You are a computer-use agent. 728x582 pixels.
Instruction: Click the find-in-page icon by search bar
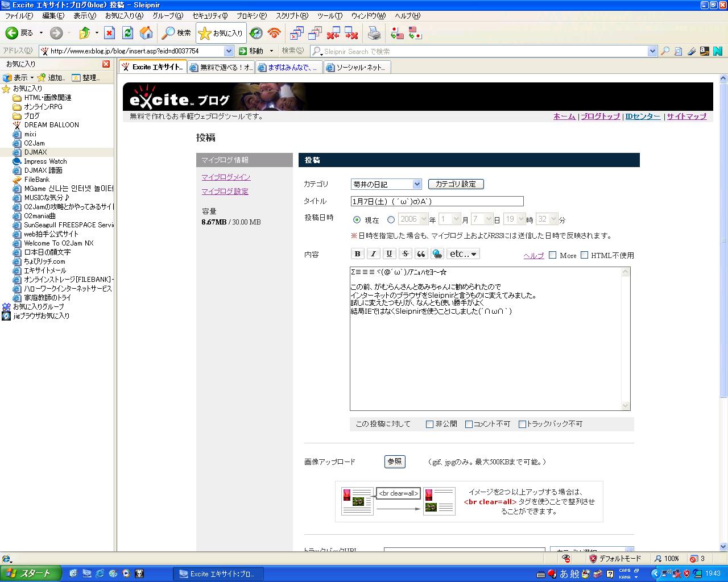[678, 51]
